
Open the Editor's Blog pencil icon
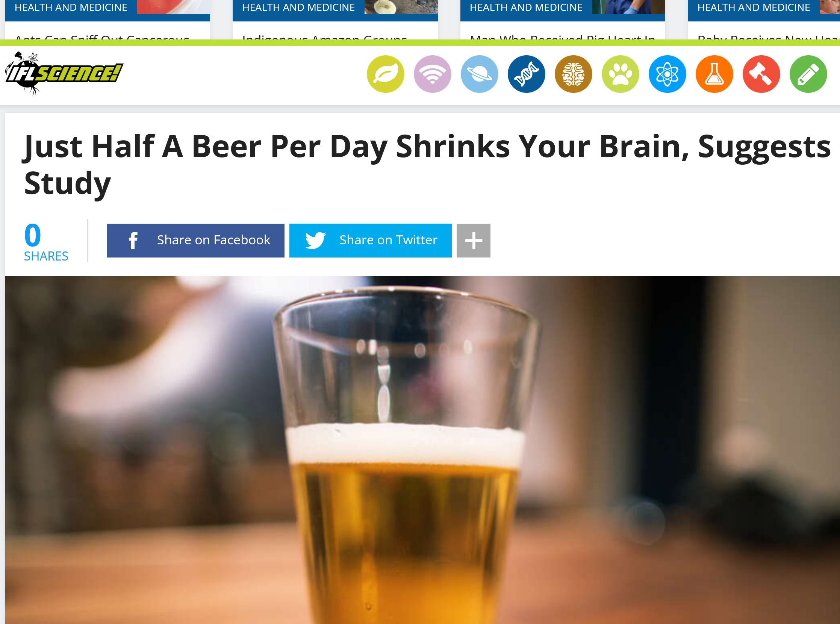808,74
